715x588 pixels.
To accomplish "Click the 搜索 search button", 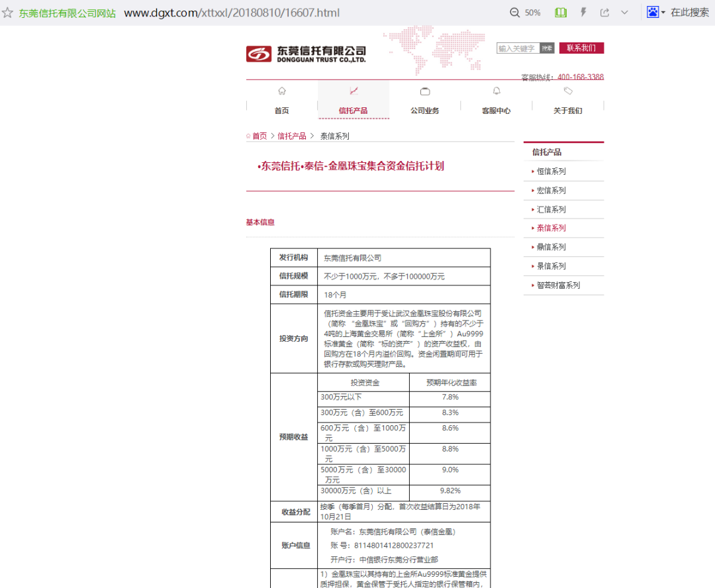I will click(x=547, y=48).
